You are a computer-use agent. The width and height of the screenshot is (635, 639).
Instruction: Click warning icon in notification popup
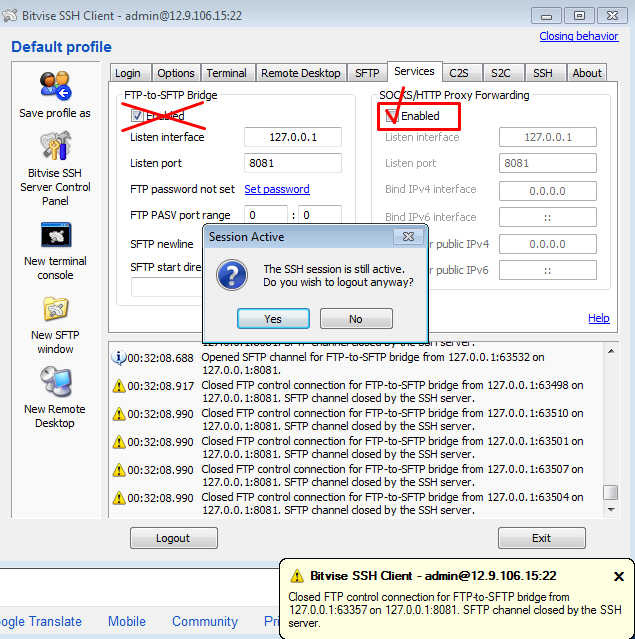point(297,576)
